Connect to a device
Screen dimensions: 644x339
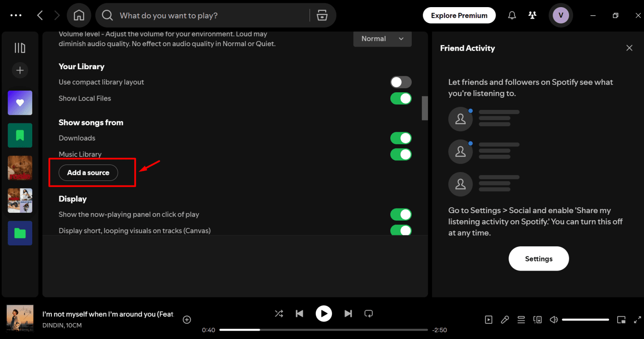538,319
